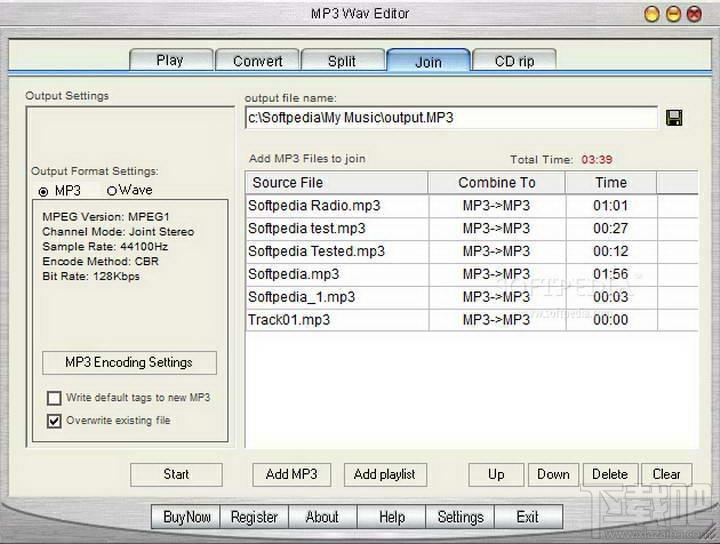Image resolution: width=720 pixels, height=544 pixels.
Task: Go to the Split tab
Action: point(342,61)
